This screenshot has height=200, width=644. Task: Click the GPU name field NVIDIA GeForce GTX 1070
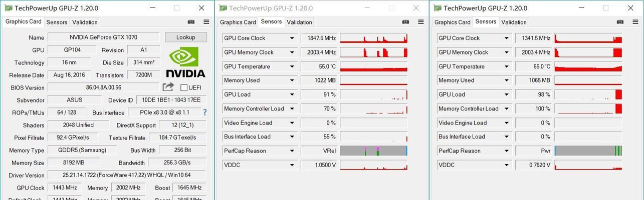[103, 37]
